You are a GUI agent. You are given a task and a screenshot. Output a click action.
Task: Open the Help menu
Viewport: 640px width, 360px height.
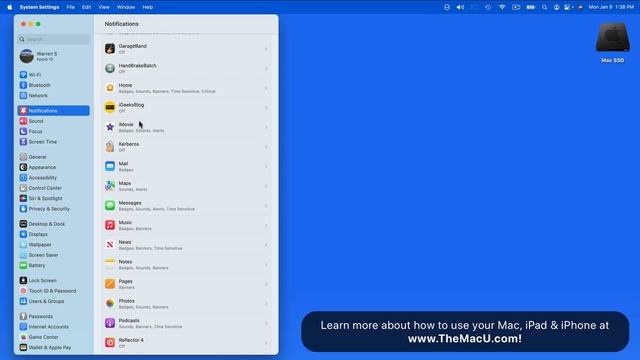pyautogui.click(x=148, y=7)
